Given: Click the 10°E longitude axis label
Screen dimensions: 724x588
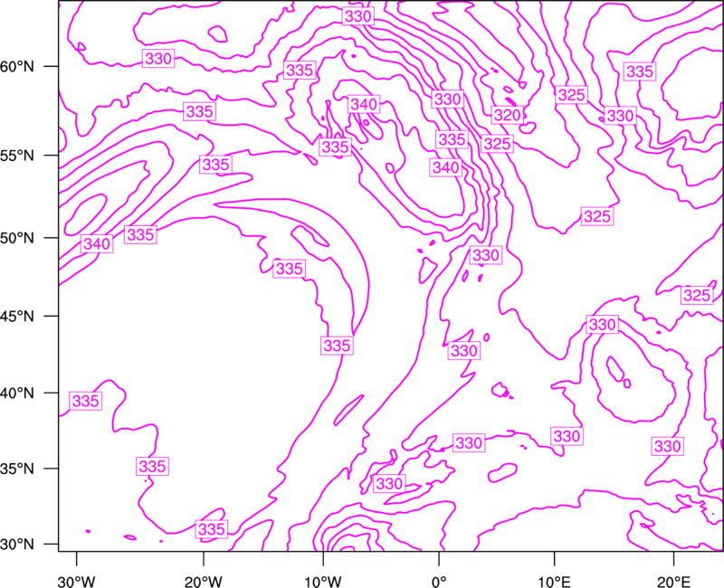Looking at the screenshot, I should [x=554, y=582].
